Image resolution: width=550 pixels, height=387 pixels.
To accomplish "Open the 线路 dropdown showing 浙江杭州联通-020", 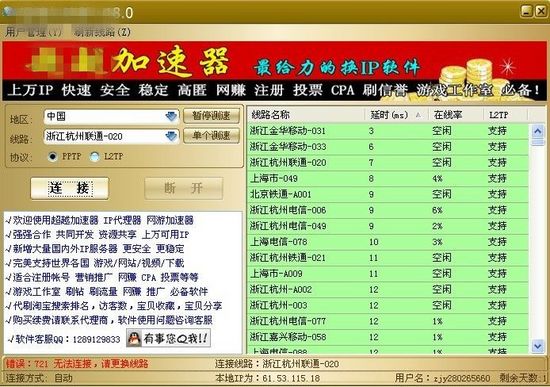I will (112, 136).
